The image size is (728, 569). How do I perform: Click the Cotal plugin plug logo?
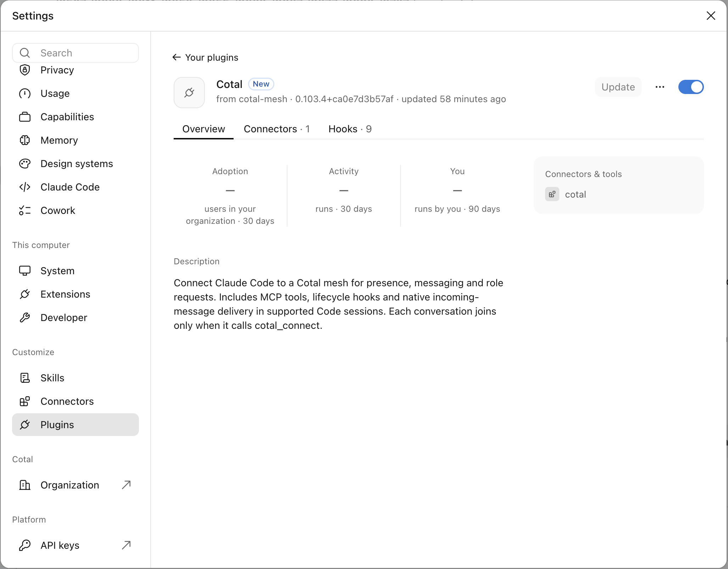click(189, 93)
